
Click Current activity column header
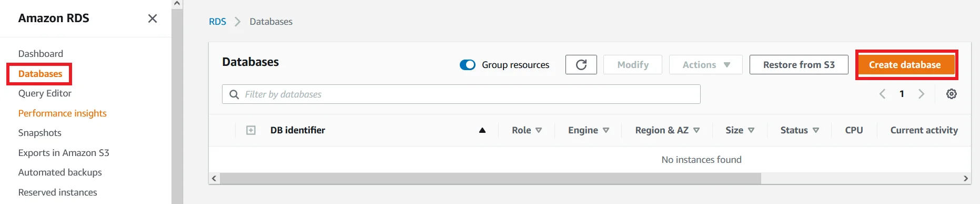[924, 130]
